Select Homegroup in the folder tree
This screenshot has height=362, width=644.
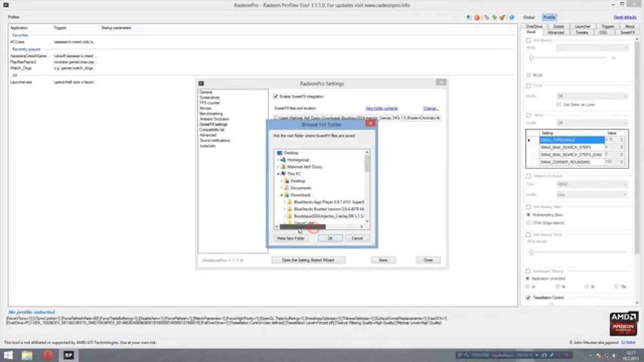click(x=298, y=159)
